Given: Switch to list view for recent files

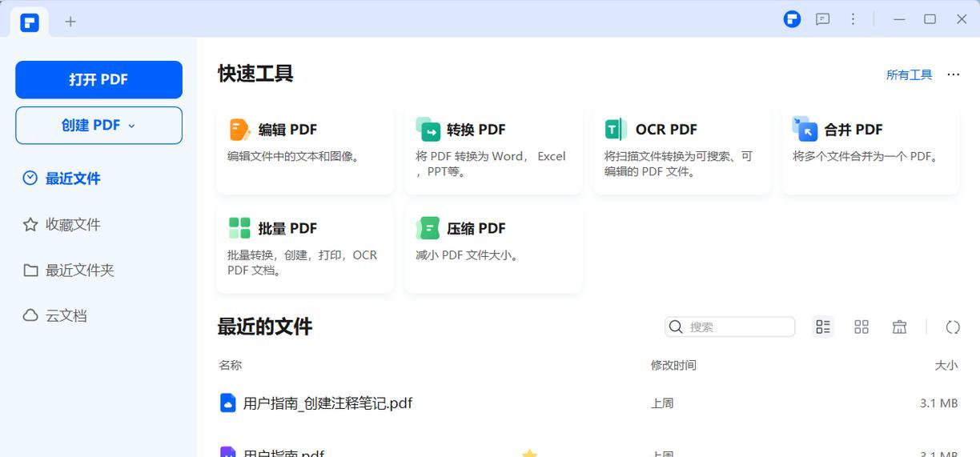Looking at the screenshot, I should pyautogui.click(x=823, y=327).
